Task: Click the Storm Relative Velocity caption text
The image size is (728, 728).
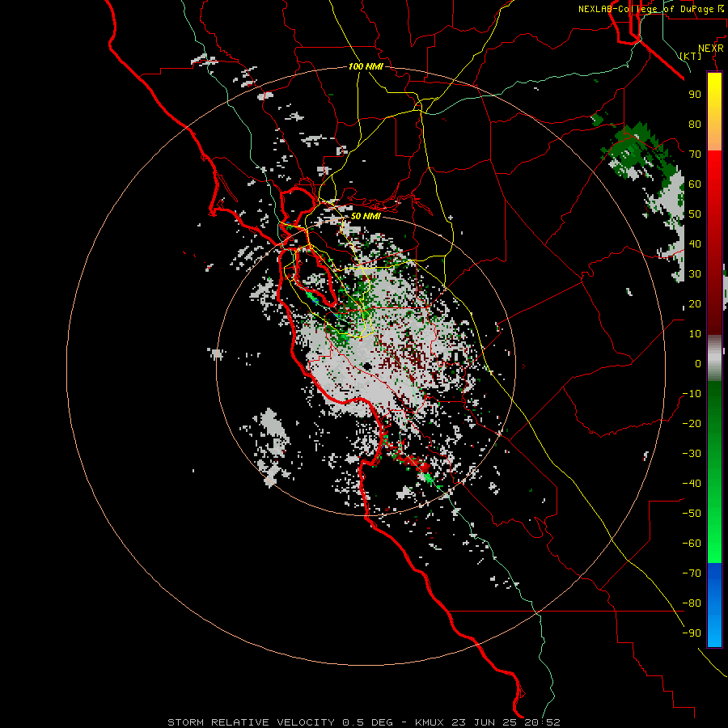Action: pyautogui.click(x=363, y=722)
